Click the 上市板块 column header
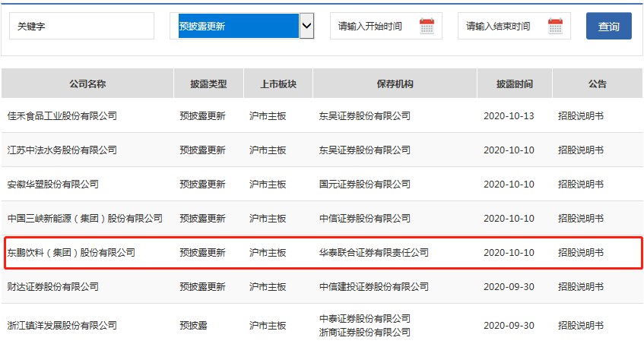Viewport: 644px width, 347px height. click(x=278, y=84)
